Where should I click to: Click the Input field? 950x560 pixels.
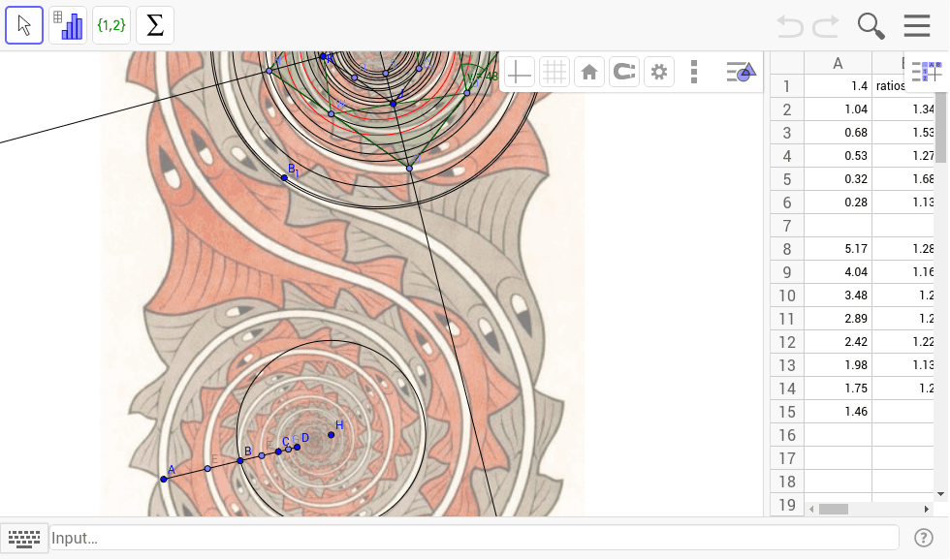pyautogui.click(x=474, y=538)
